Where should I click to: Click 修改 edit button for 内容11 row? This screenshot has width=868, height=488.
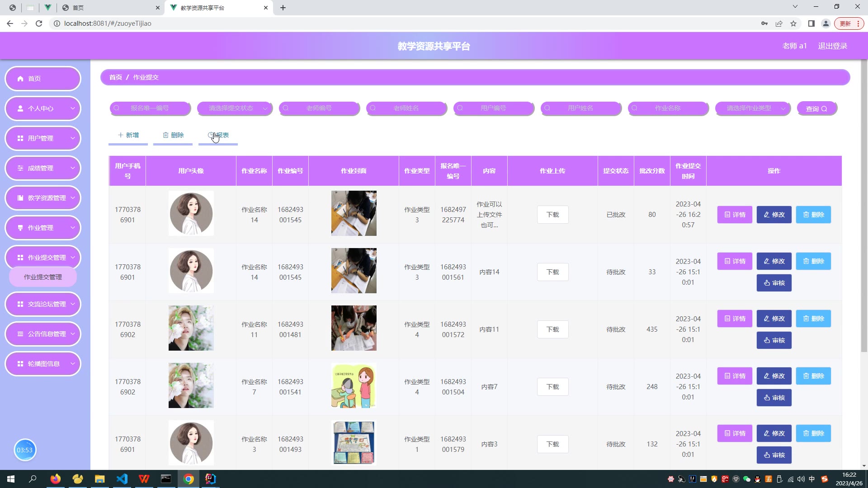[774, 319]
